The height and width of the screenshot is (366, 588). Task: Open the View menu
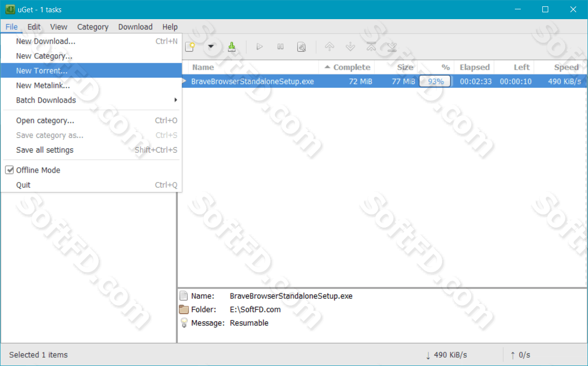point(58,27)
